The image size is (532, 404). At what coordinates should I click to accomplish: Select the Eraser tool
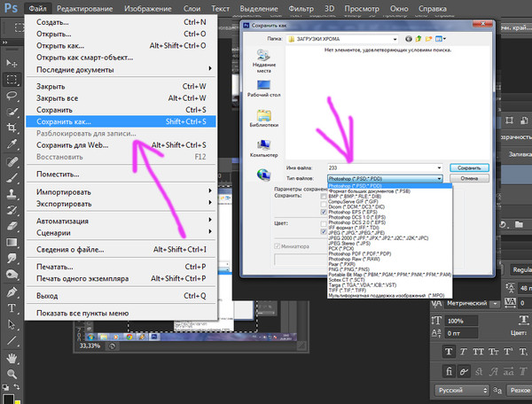(12, 226)
